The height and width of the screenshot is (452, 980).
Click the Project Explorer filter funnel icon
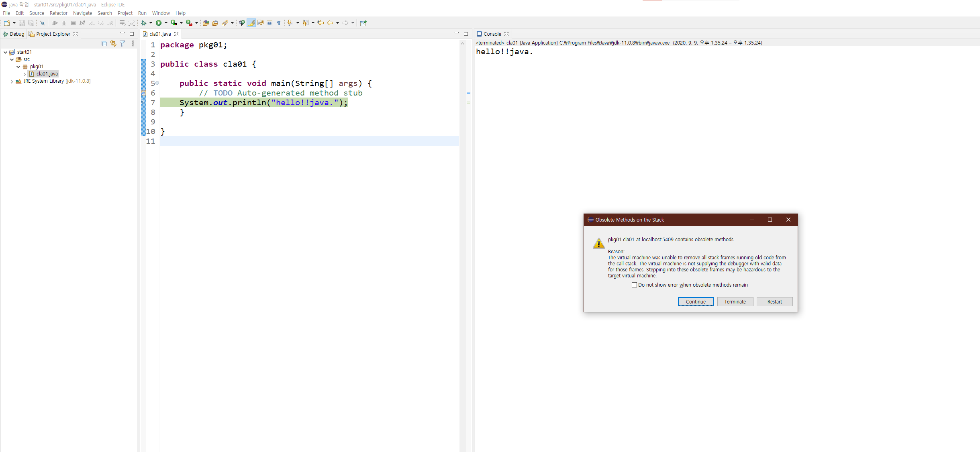[x=122, y=43]
